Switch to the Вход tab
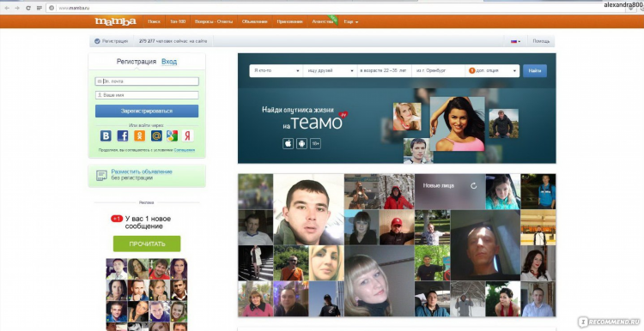Screen dimensions: 644x331 pos(169,62)
